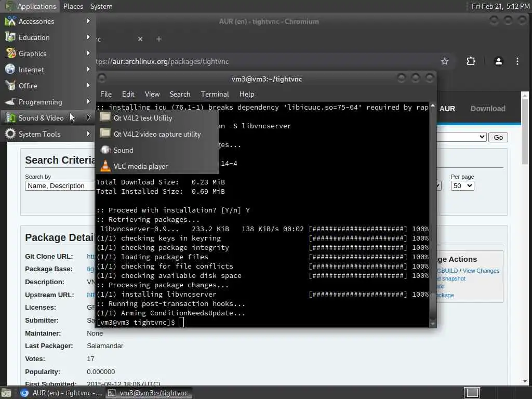Open the terminal Edit menu
The image size is (532, 399).
tap(128, 95)
